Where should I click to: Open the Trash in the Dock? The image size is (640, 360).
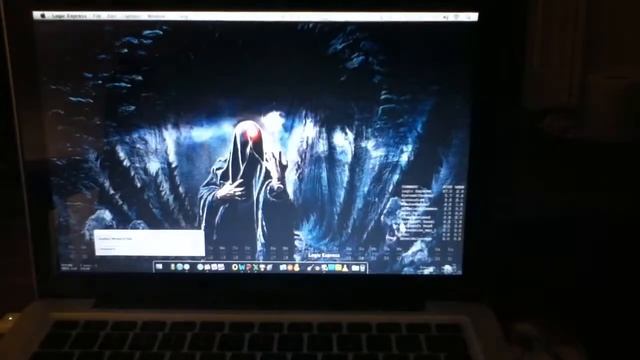pos(362,268)
